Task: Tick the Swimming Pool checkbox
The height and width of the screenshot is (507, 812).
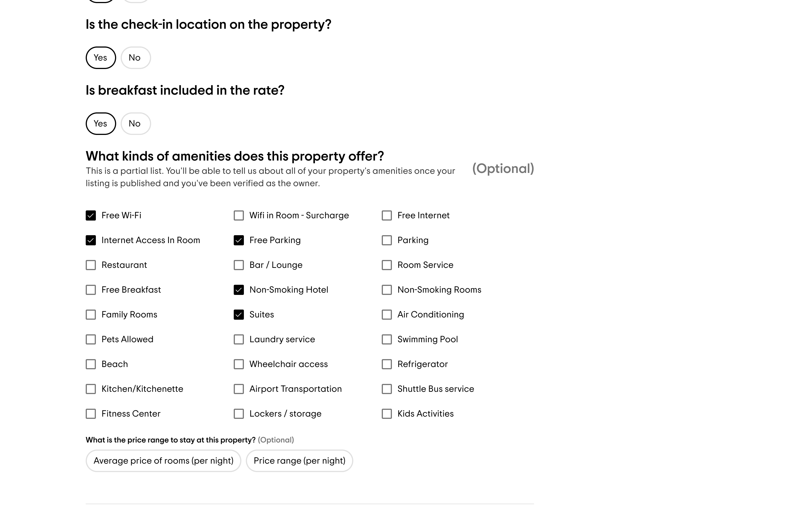Action: 387,339
